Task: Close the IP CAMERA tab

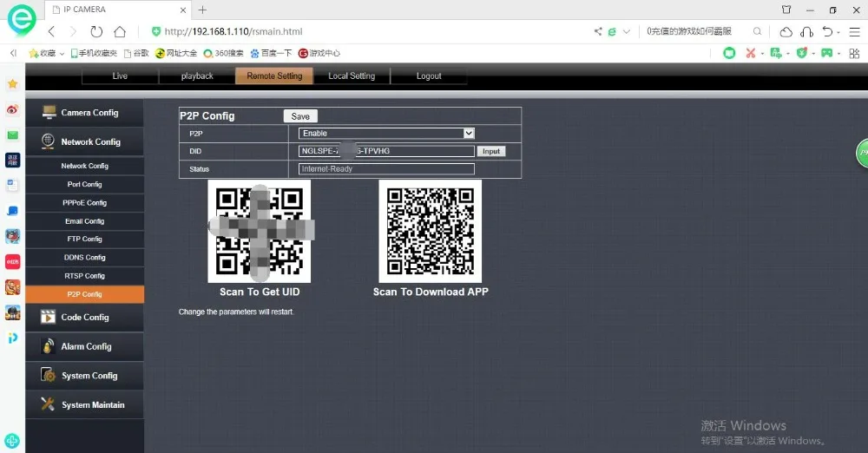Action: [183, 10]
